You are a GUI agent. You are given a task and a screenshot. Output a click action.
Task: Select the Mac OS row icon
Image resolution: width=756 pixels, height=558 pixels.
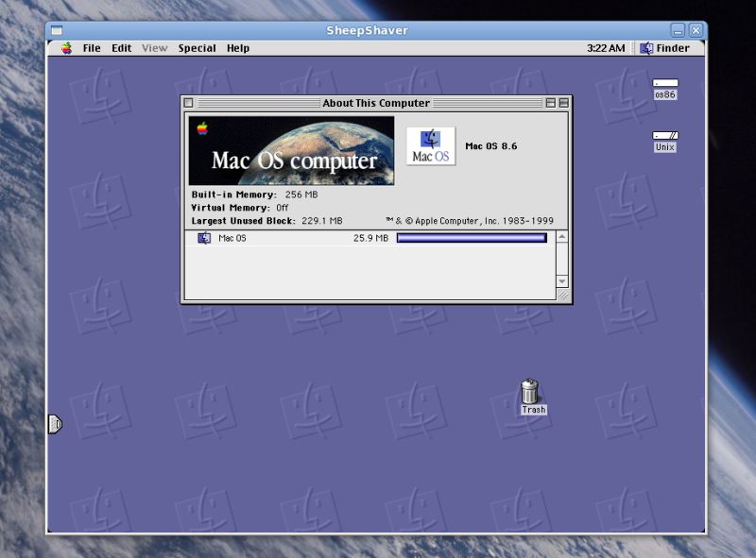click(x=204, y=238)
